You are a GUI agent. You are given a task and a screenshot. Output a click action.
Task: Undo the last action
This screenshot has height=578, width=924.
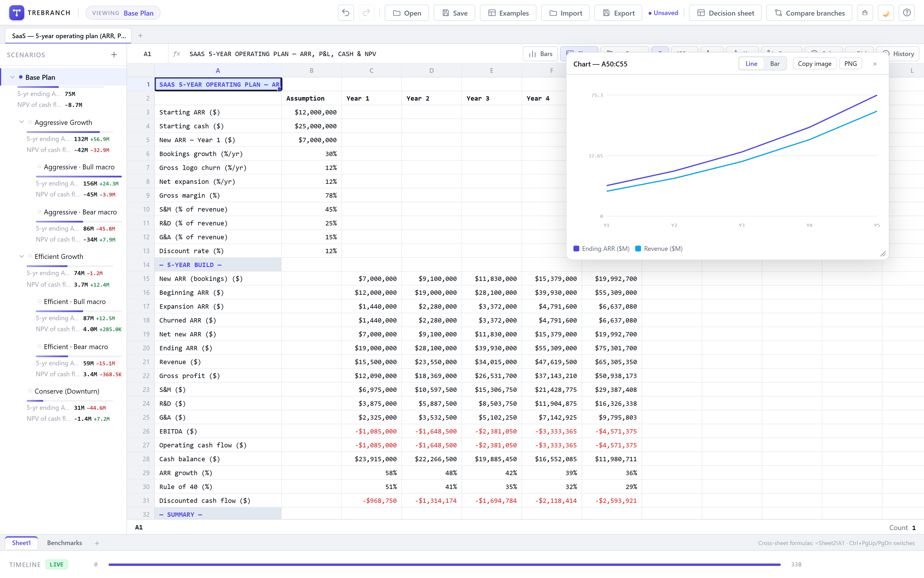[x=346, y=13]
